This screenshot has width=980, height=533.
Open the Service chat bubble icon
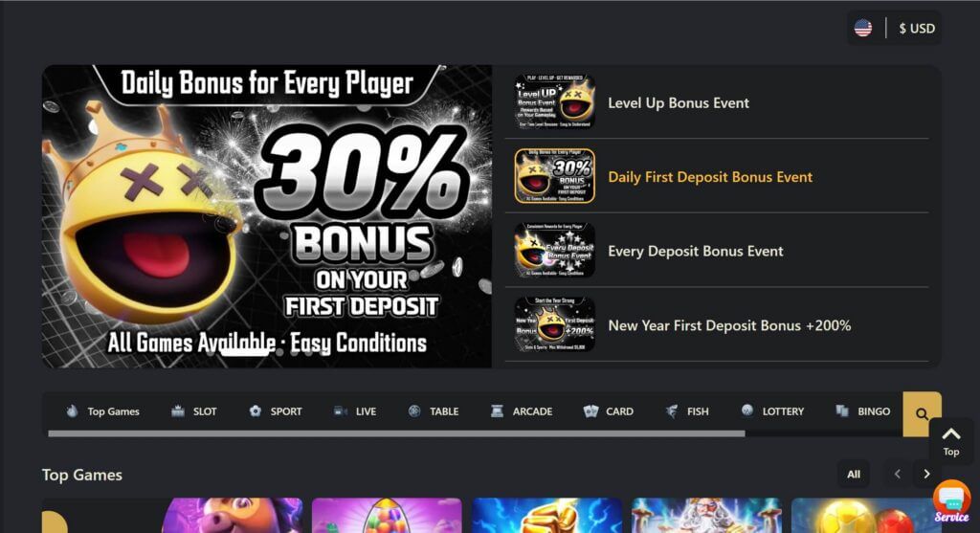(951, 501)
